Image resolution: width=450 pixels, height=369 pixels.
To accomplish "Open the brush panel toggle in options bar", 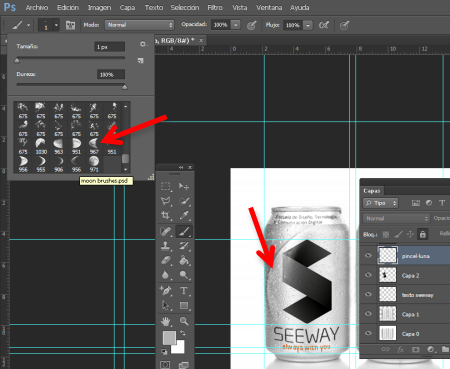I will pos(70,25).
